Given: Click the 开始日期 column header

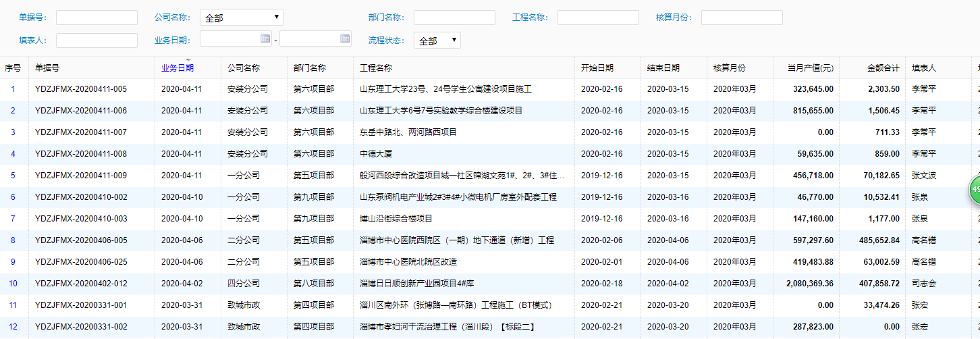Looking at the screenshot, I should pyautogui.click(x=597, y=68).
